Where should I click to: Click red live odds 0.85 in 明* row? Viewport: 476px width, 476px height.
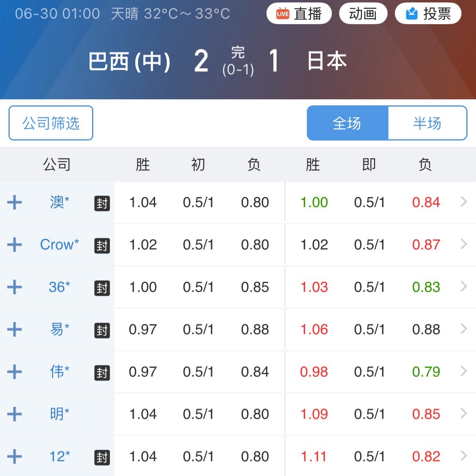pyautogui.click(x=426, y=414)
